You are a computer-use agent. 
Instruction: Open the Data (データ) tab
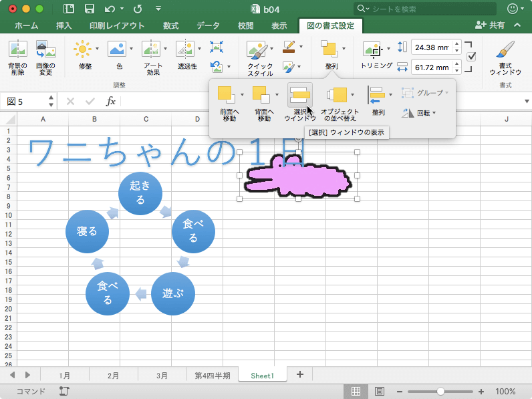208,25
